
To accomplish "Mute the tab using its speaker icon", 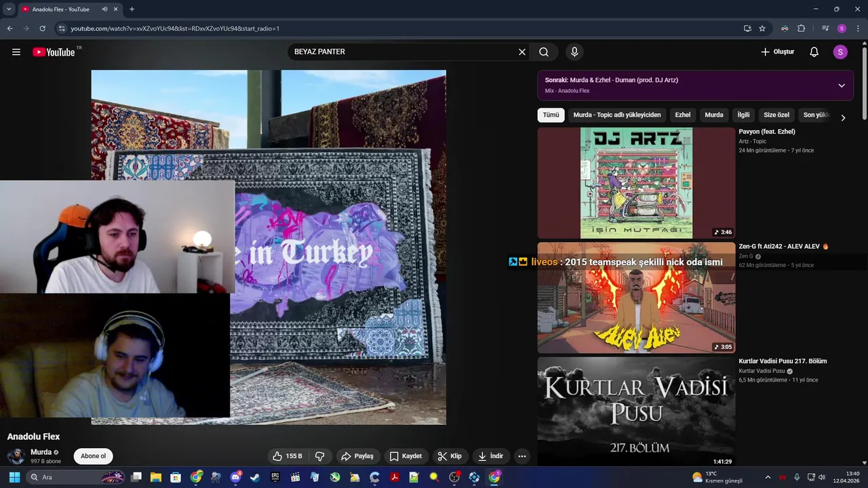I will [x=104, y=9].
